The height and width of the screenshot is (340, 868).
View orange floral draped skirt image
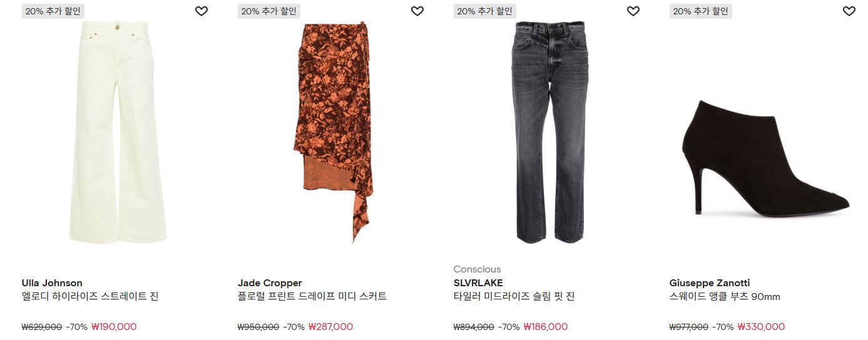pyautogui.click(x=334, y=132)
